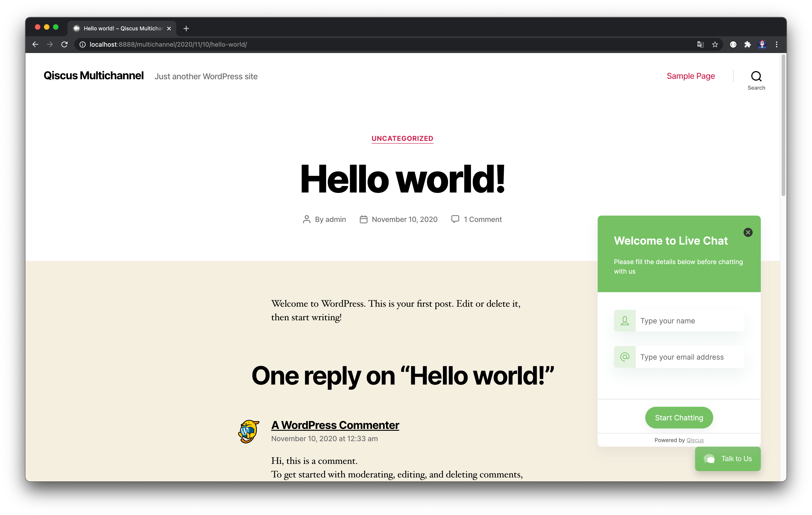Screen dimensions: 812x515
Task: Click the Sample Page navigation link
Action: tap(691, 76)
